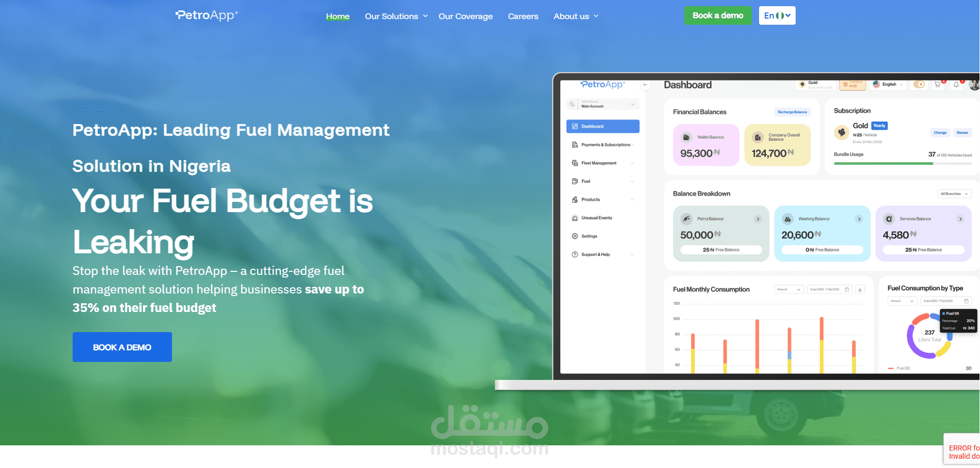This screenshot has width=980, height=468.
Task: Click the Gold subscription badge icon
Action: point(841,132)
